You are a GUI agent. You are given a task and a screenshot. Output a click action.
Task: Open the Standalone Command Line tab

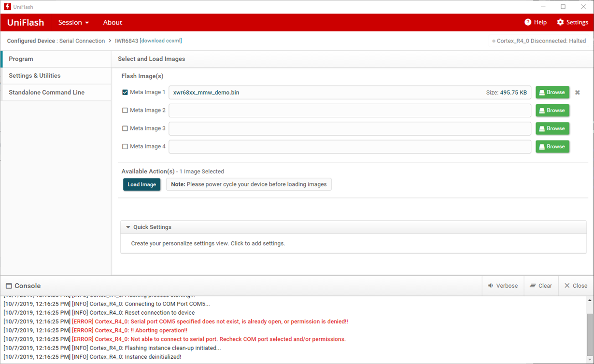point(57,92)
